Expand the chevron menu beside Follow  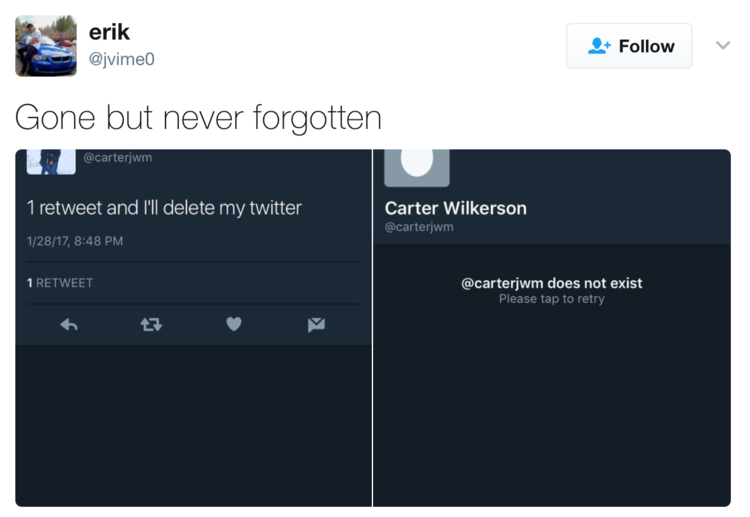tap(722, 46)
